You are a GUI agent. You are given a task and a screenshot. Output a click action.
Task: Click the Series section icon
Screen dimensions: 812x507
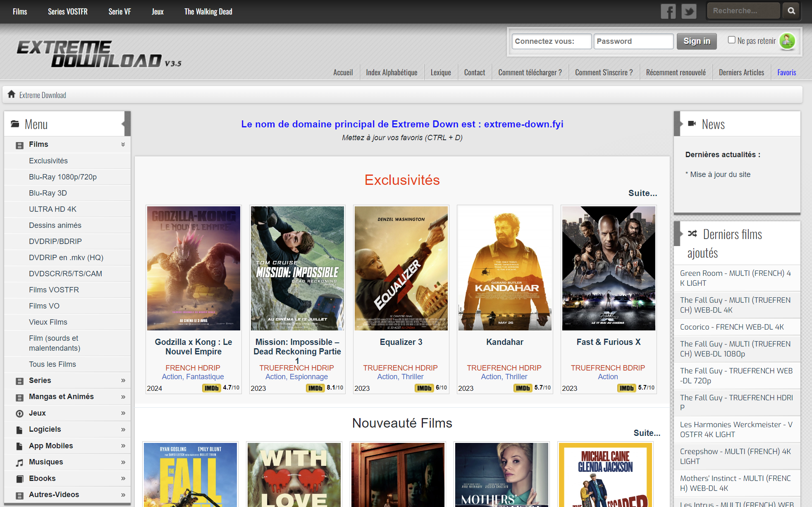(19, 381)
